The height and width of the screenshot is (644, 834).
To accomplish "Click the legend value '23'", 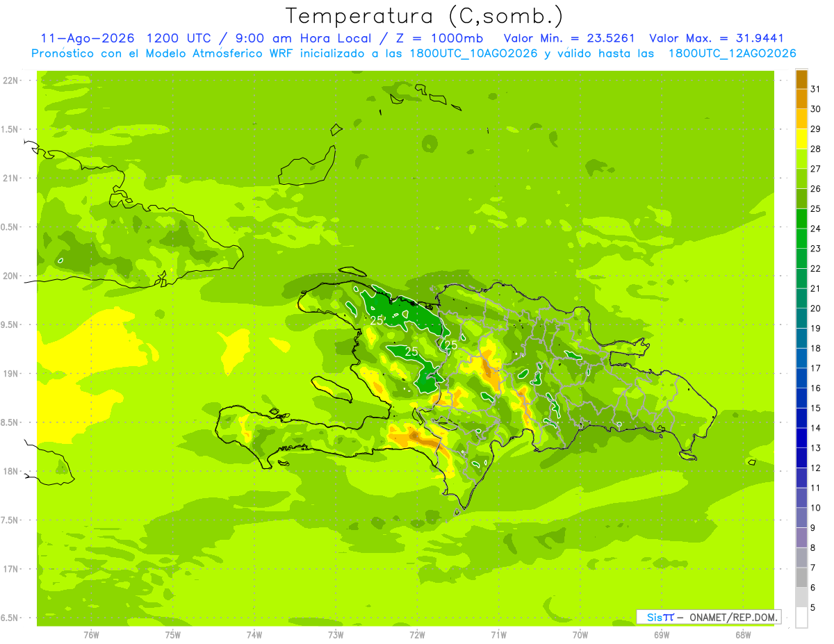I will click(816, 249).
